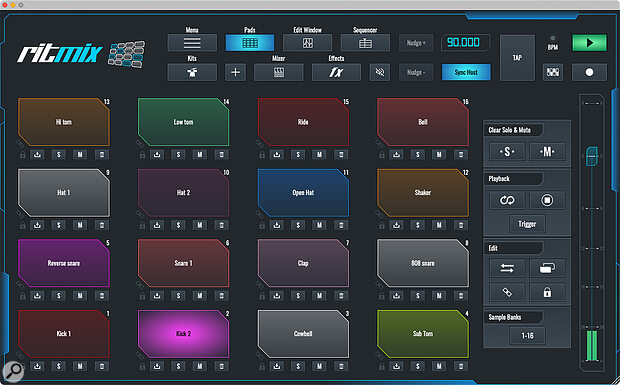Switch to the Pads view
Viewport: 620px width, 385px height.
pyautogui.click(x=250, y=43)
